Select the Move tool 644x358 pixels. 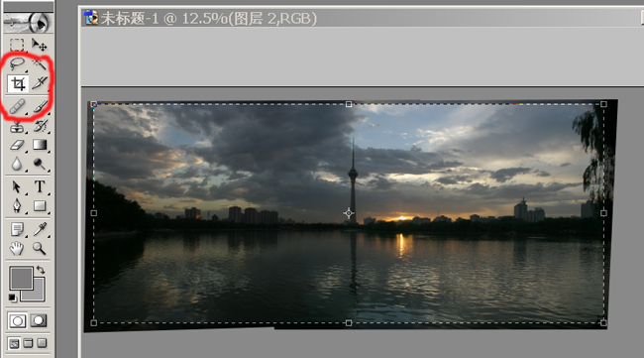coord(40,45)
